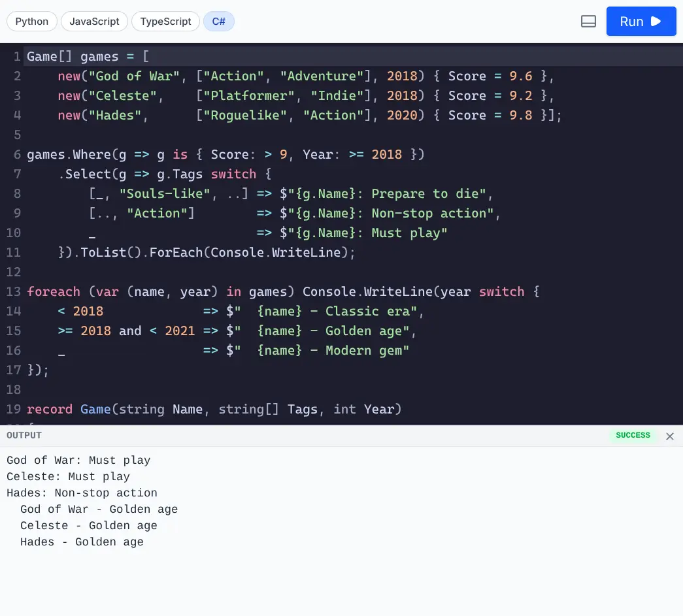Click the OUTPUT panel header label
This screenshot has height=616, width=683.
click(25, 435)
